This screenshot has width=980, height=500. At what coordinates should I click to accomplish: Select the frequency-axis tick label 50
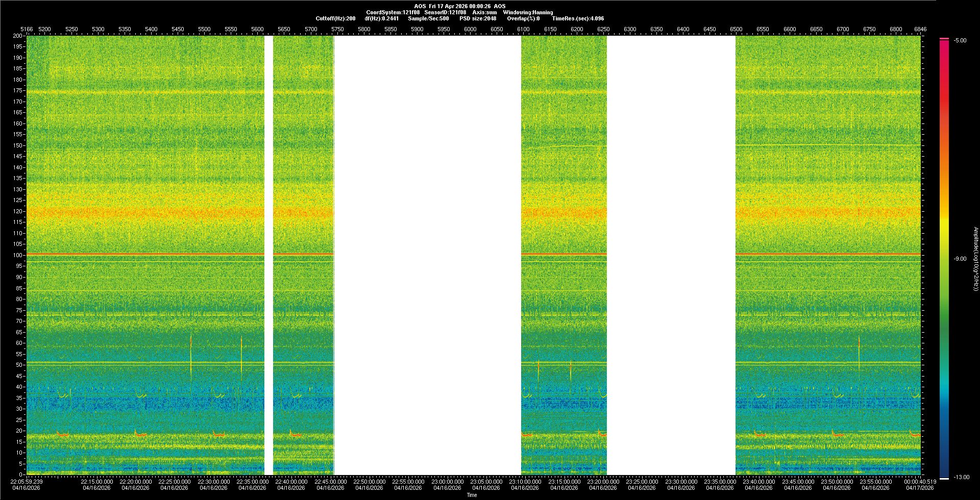[x=19, y=365]
